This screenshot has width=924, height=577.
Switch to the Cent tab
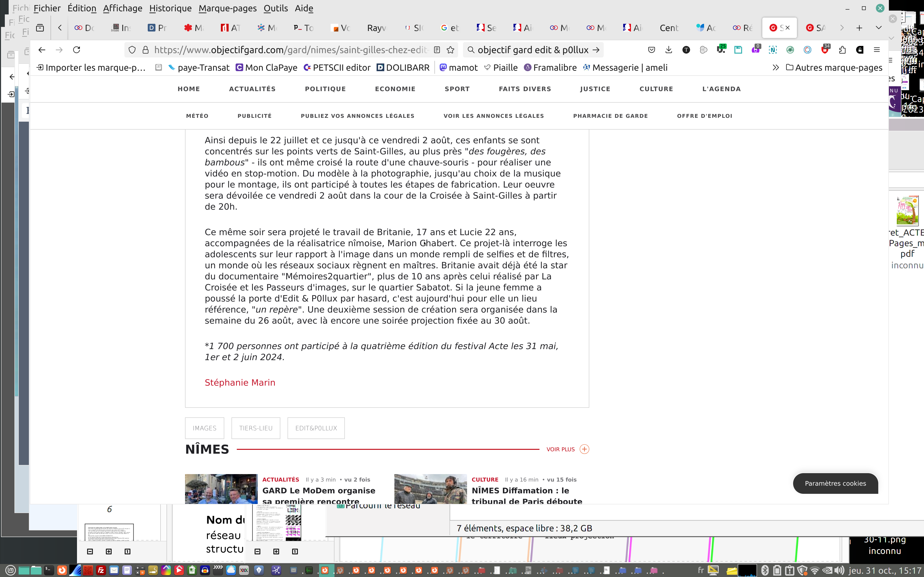668,28
